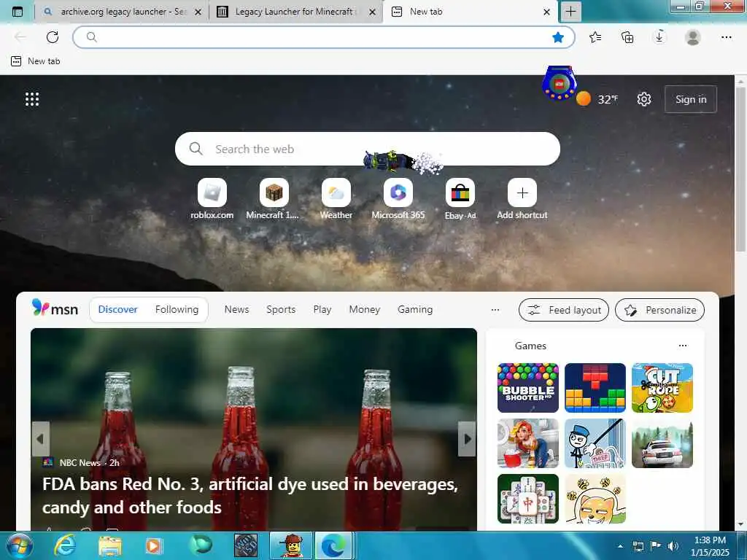
Task: Open the Shiba dog with bees game
Action: coord(595,499)
